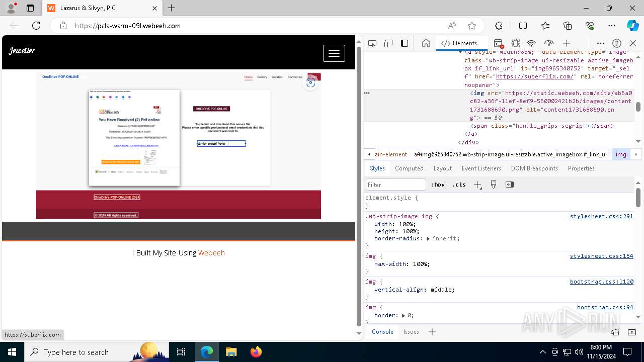Expand the border 0 property triangle
The image size is (644, 362).
[404, 315]
